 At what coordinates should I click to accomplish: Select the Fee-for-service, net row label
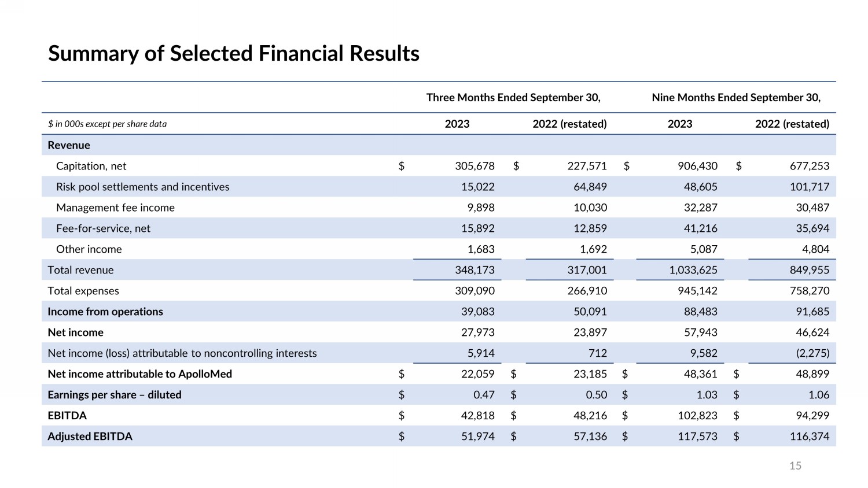(103, 228)
